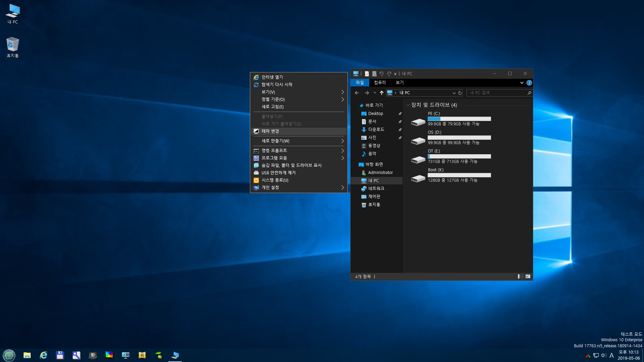Click the Redo arrow in Explorer title bar
Image resolution: width=644 pixels, height=362 pixels.
[389, 73]
